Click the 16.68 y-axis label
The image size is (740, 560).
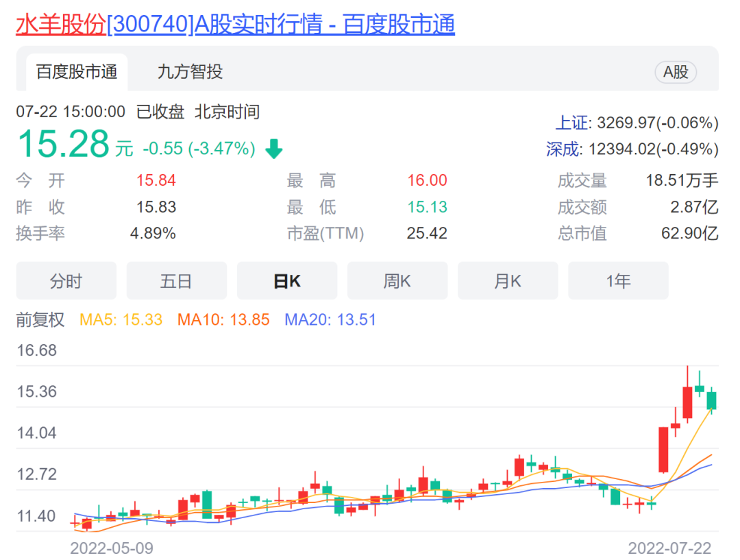click(x=37, y=350)
